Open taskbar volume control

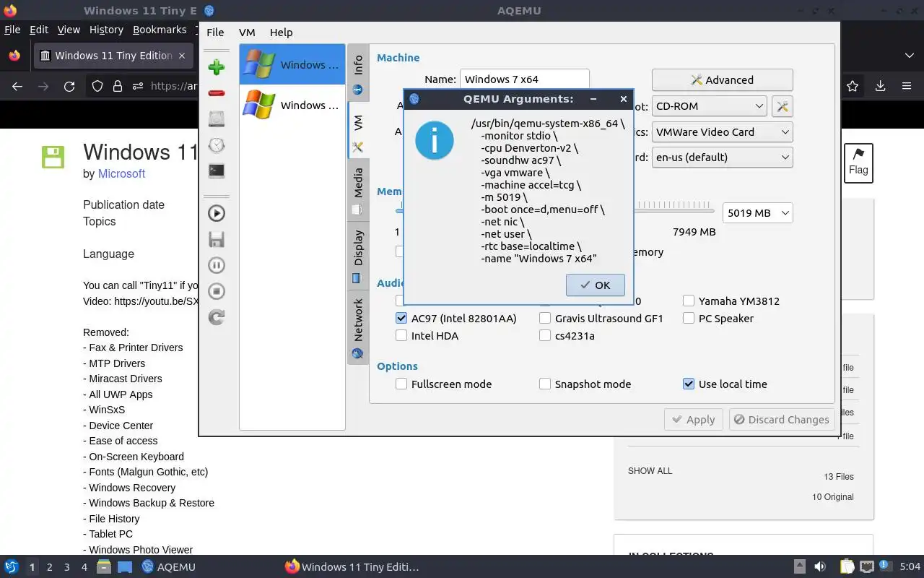click(x=819, y=566)
